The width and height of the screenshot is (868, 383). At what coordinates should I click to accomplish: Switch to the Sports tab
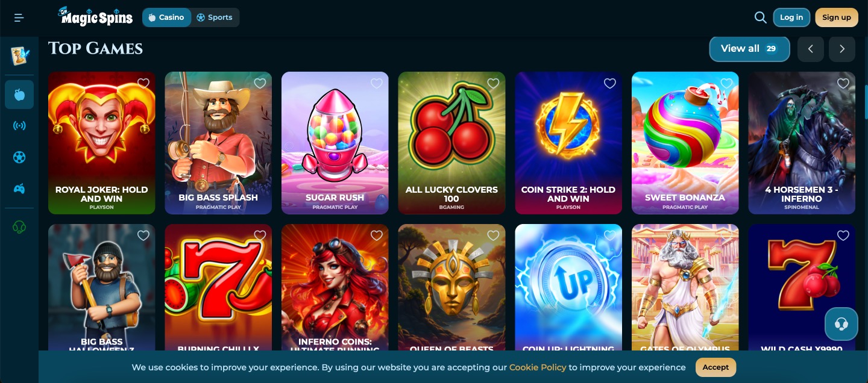click(215, 17)
